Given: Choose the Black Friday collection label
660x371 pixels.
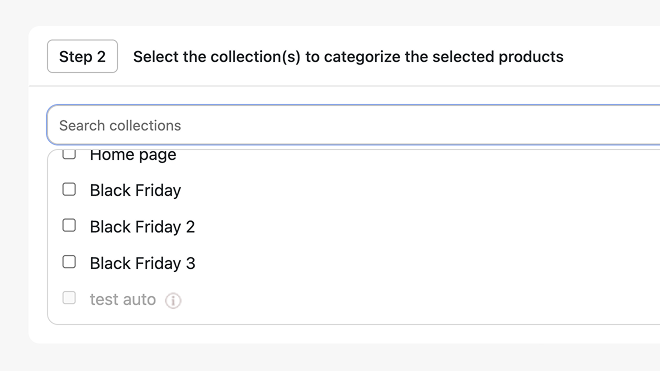Looking at the screenshot, I should [136, 190].
